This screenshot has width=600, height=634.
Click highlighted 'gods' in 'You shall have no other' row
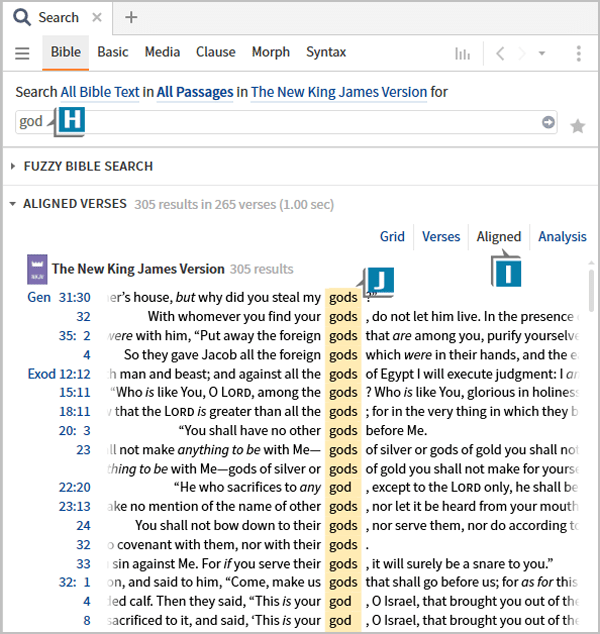[343, 431]
